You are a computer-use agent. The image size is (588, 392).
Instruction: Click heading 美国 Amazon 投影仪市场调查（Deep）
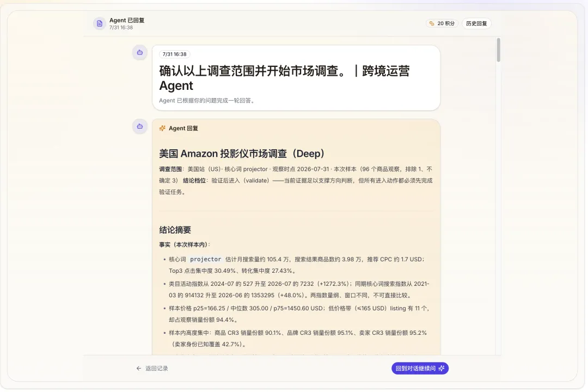[242, 154]
